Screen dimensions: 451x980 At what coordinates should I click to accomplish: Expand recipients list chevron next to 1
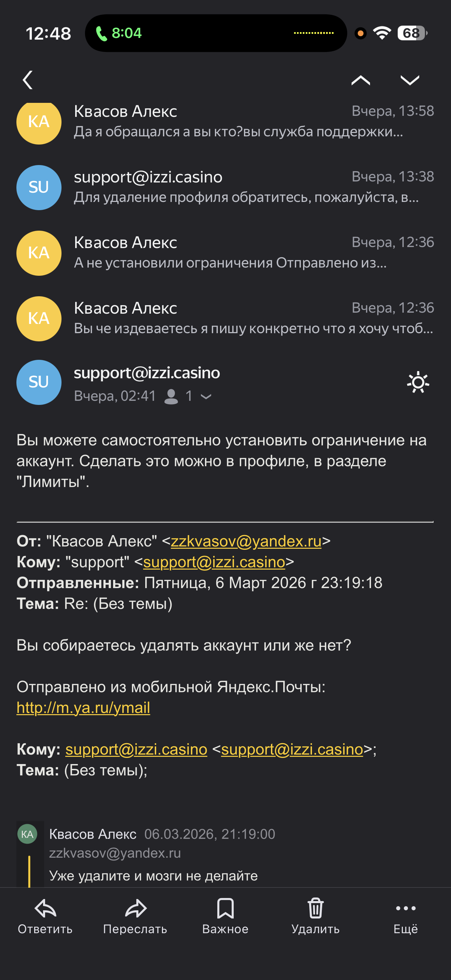[x=206, y=396]
